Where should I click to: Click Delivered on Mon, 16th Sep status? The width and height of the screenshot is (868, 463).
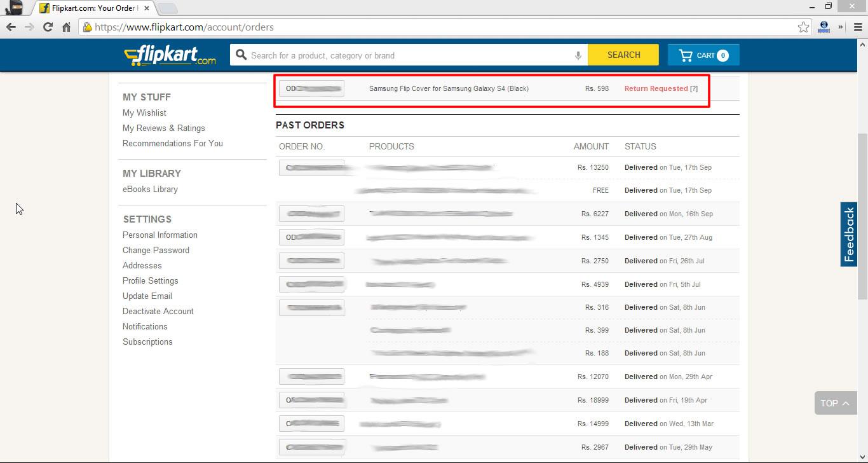click(668, 214)
